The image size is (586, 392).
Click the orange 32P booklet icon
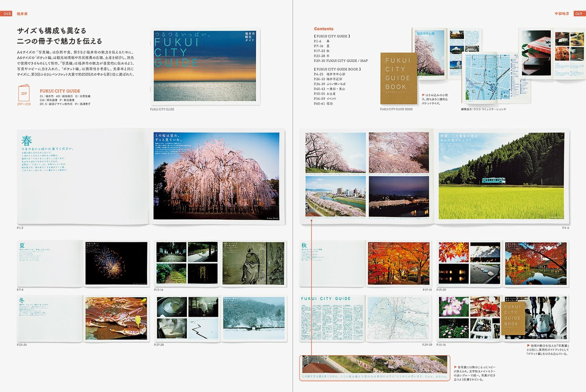[x=24, y=93]
